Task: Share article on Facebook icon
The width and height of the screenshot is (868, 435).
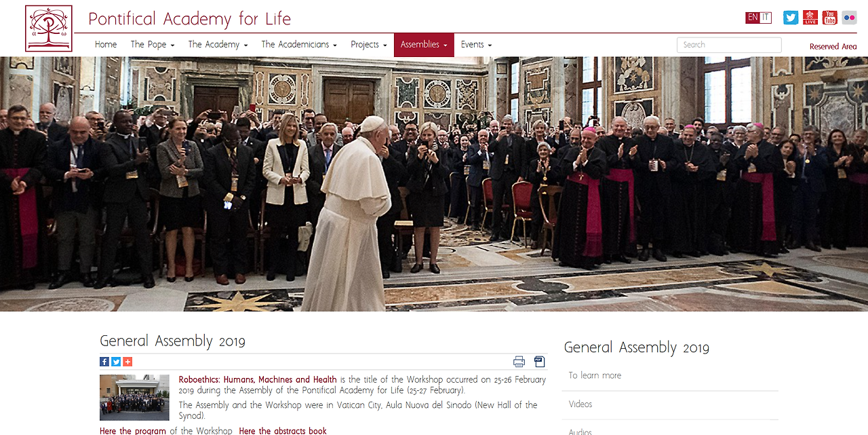Action: pos(104,362)
